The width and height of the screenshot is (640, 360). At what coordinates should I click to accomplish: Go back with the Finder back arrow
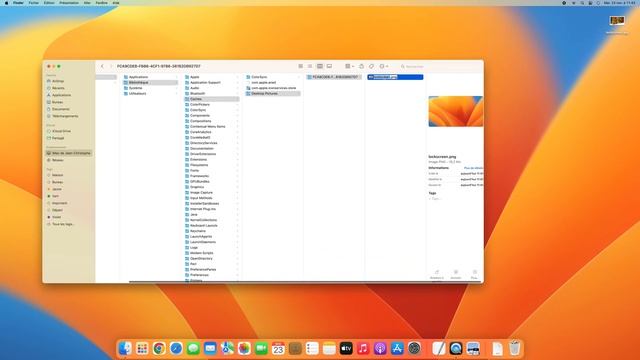102,66
